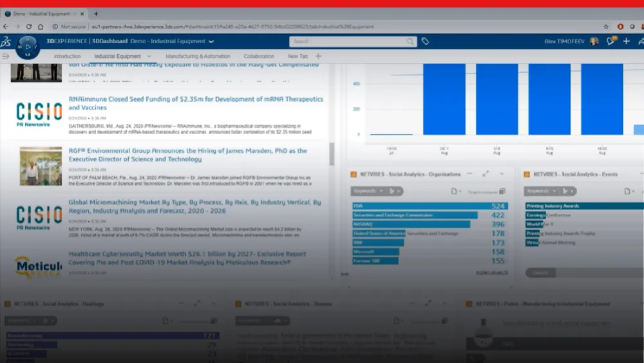Add a new tab with plus icon
Viewport: 644px width, 363px height.
pyautogui.click(x=318, y=56)
